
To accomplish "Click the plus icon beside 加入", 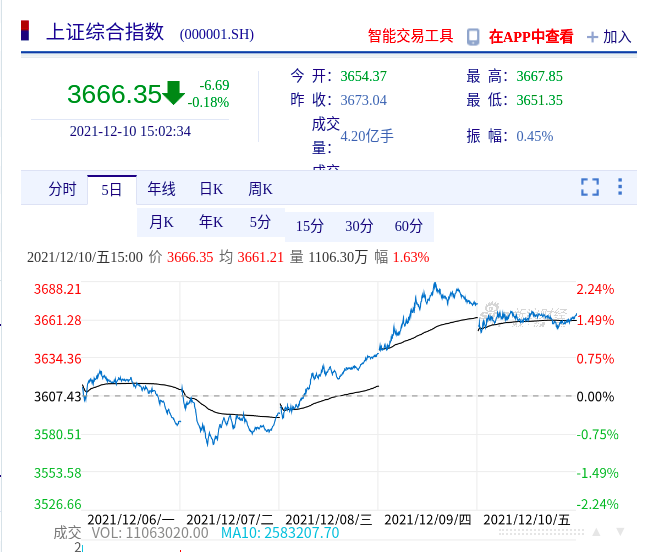I will (592, 37).
